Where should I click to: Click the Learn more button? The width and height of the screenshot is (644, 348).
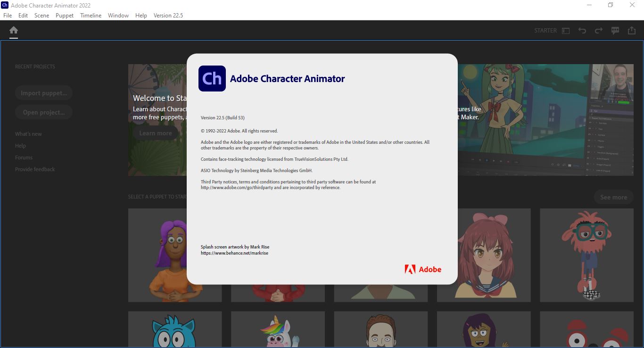click(155, 133)
